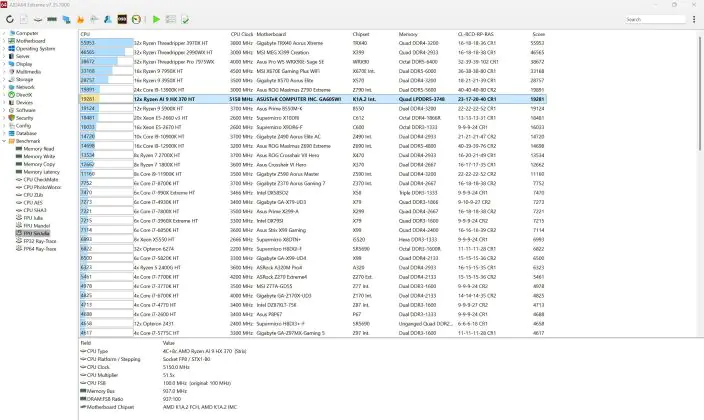Open the CPU CheckMate benchmark

pyautogui.click(x=41, y=179)
